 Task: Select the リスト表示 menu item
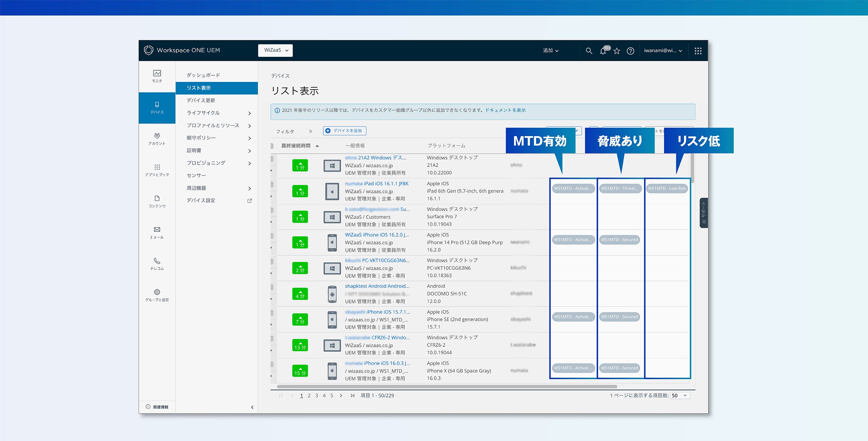point(217,88)
